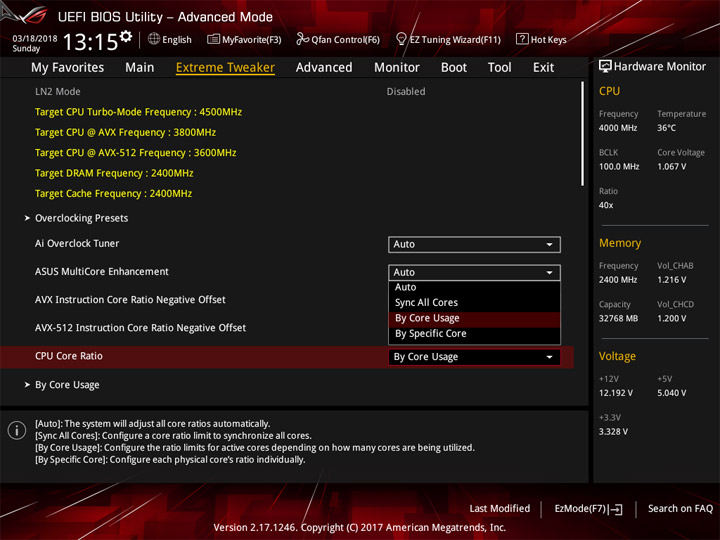Click the 13:15 clock display
The image size is (720, 540).
[x=90, y=42]
